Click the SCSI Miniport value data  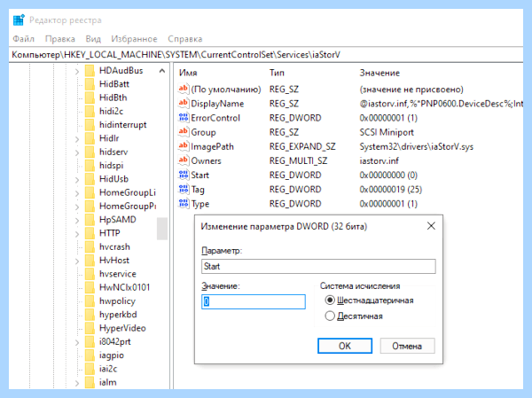387,132
